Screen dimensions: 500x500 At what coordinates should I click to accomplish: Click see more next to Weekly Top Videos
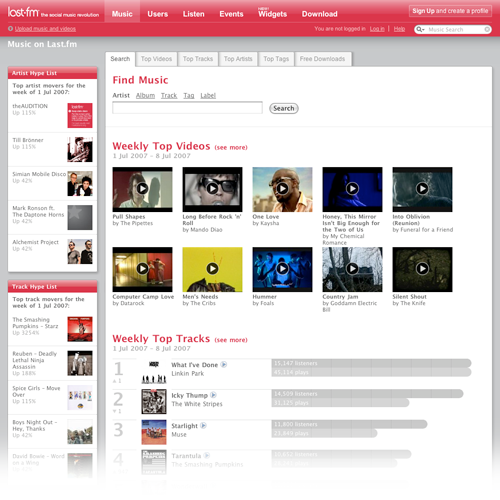tap(231, 147)
